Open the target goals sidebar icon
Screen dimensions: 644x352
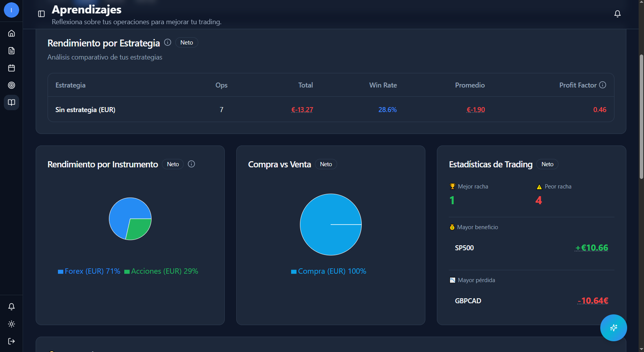pos(12,85)
